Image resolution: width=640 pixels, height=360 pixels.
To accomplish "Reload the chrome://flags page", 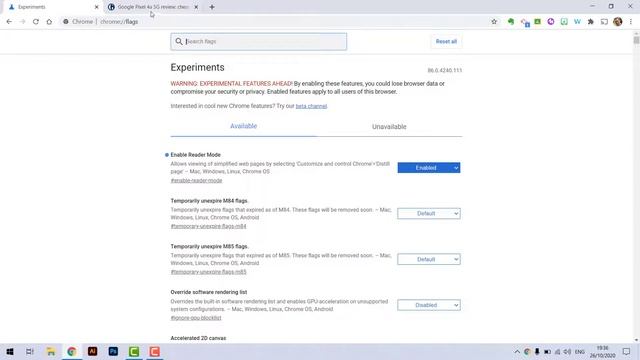I will click(x=36, y=22).
